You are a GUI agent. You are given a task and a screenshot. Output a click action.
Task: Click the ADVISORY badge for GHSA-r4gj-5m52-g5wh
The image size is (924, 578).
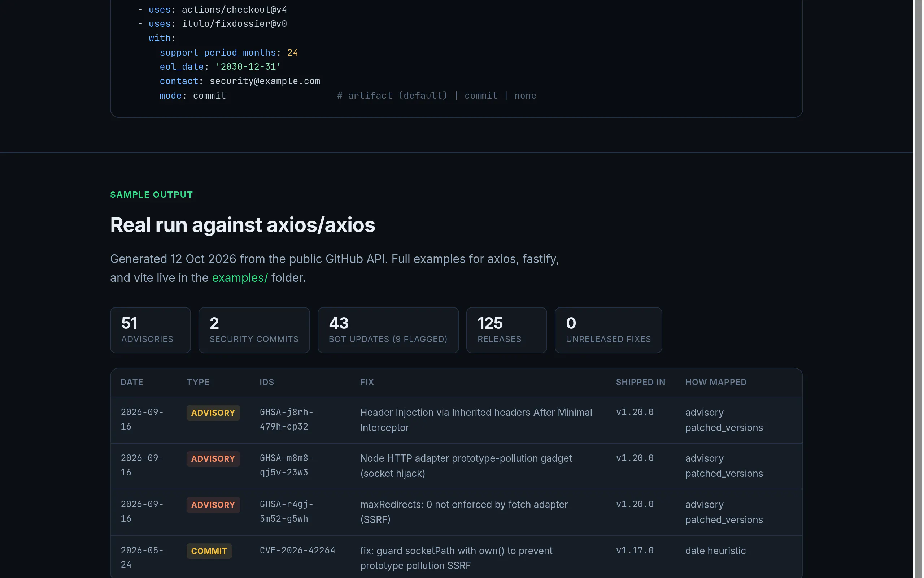[x=213, y=505]
